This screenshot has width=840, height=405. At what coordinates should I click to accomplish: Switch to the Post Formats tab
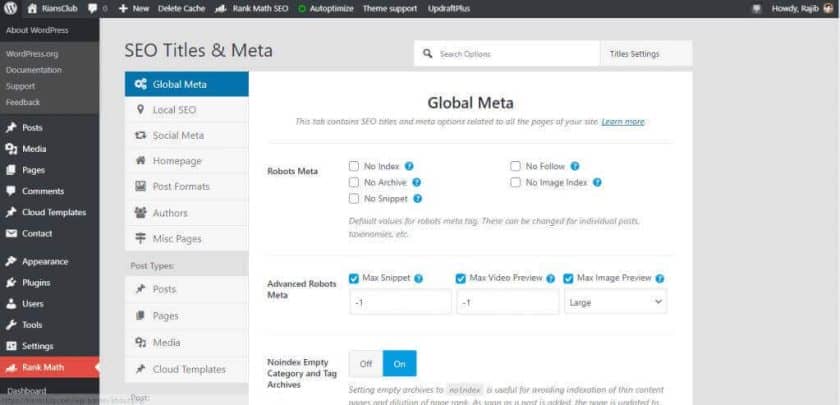pos(186,186)
